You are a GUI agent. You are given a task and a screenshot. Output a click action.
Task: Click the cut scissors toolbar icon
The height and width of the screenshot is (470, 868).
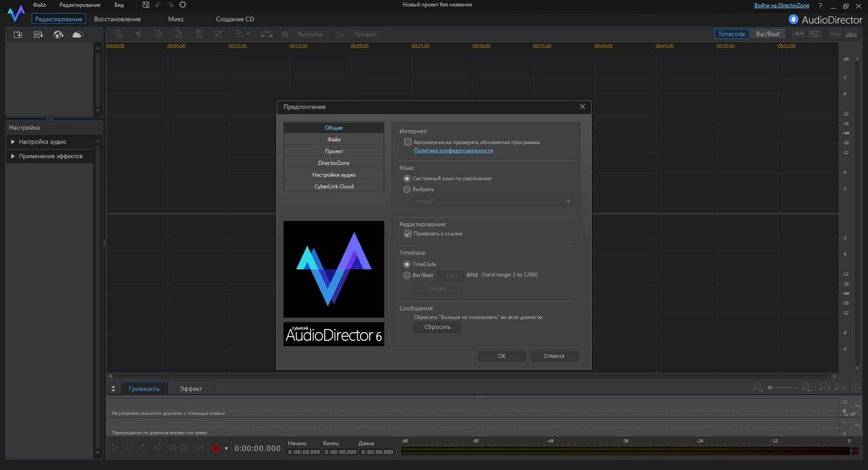pos(139,34)
